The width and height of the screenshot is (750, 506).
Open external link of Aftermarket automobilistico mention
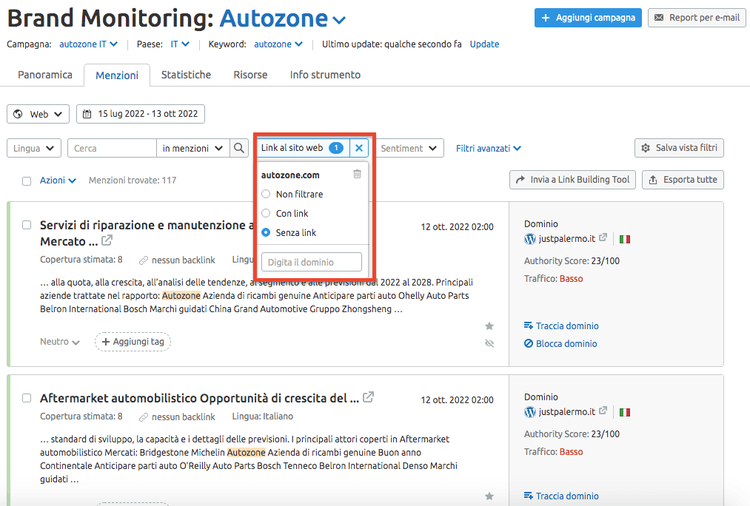368,397
